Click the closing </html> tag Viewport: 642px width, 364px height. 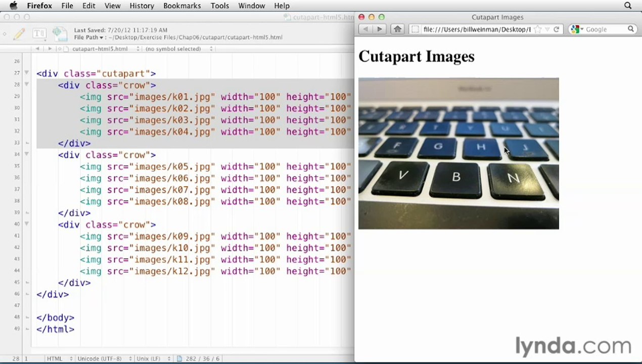pyautogui.click(x=56, y=329)
